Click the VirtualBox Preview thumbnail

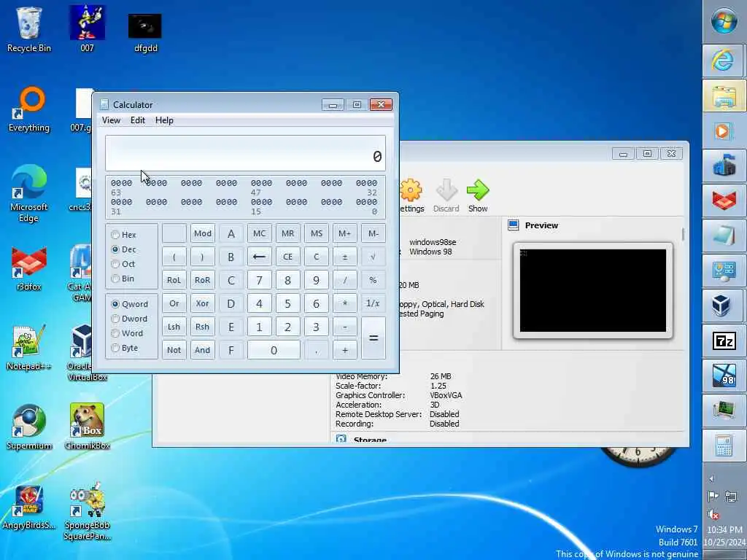(592, 290)
